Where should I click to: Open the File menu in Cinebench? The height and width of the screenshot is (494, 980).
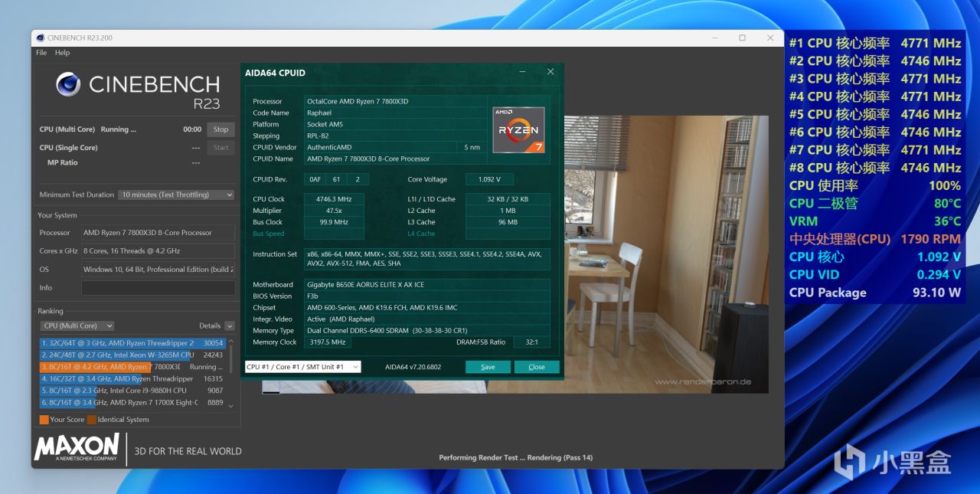pyautogui.click(x=41, y=53)
